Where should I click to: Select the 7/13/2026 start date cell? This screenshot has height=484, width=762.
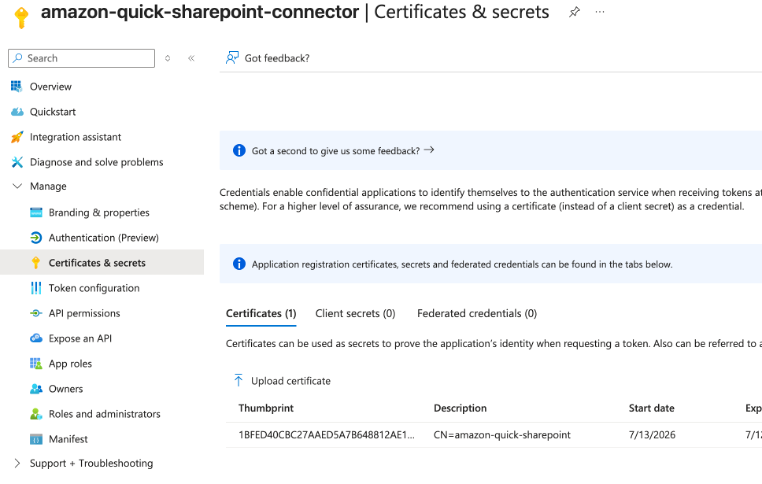point(652,435)
